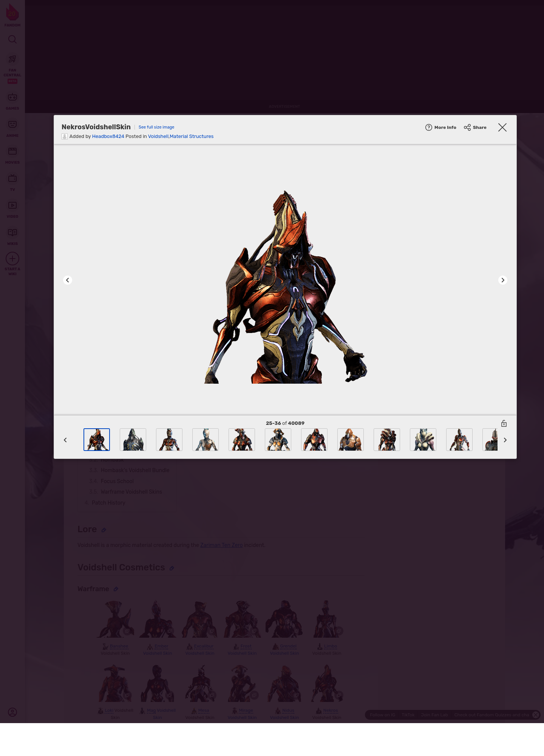Advance thumbnail carousel to the right
This screenshot has width=544, height=756.
pos(505,440)
